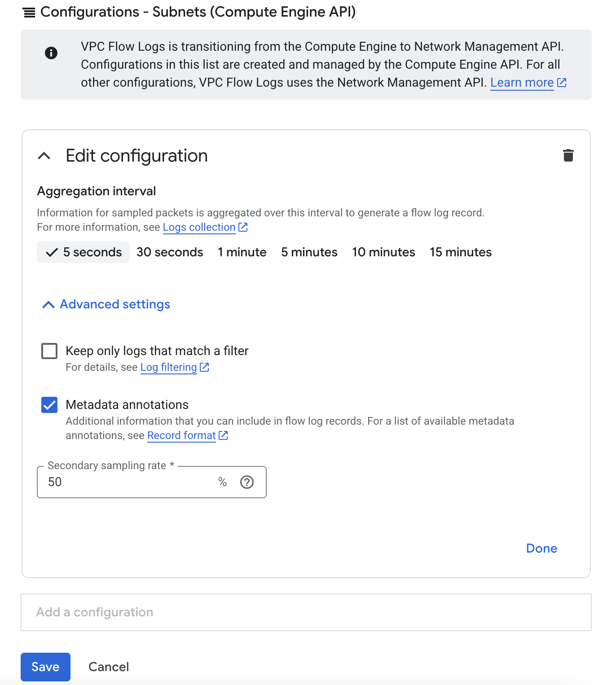Click Done to finish editing
The width and height of the screenshot is (616, 685).
541,548
